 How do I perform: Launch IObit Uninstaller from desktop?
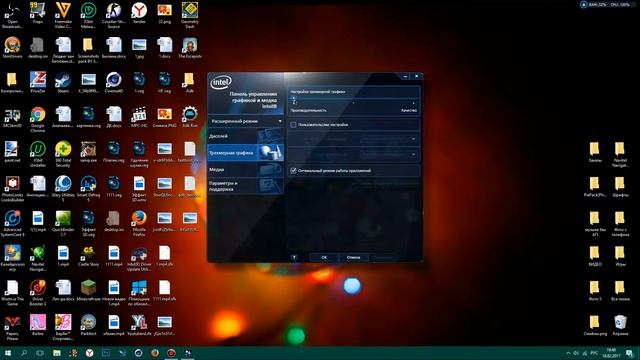38,153
